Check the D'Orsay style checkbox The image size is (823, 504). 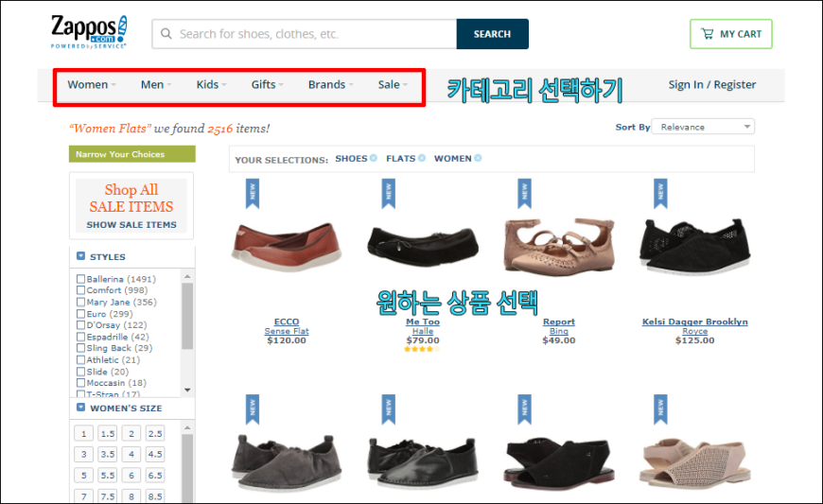[80, 325]
